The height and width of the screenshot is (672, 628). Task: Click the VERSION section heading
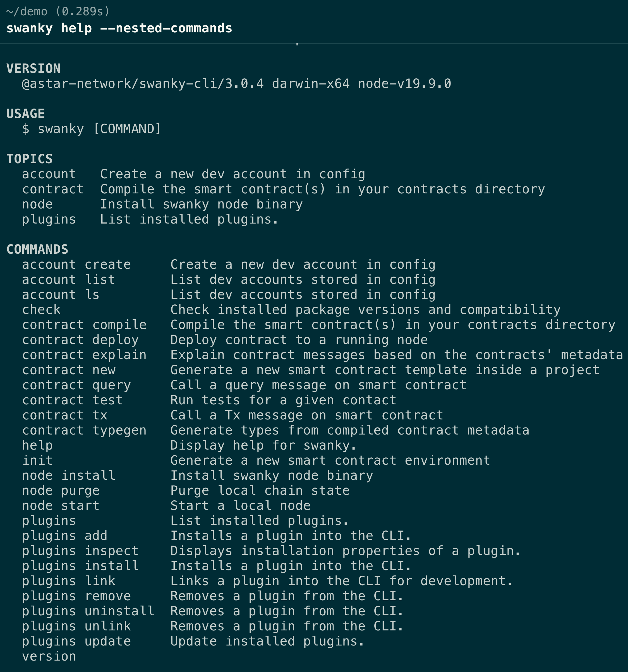click(33, 69)
